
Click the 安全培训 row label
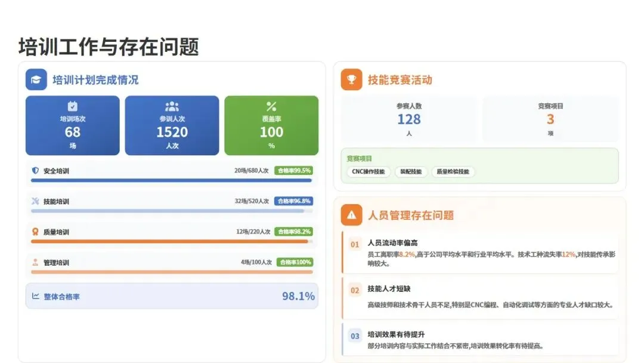click(x=56, y=171)
